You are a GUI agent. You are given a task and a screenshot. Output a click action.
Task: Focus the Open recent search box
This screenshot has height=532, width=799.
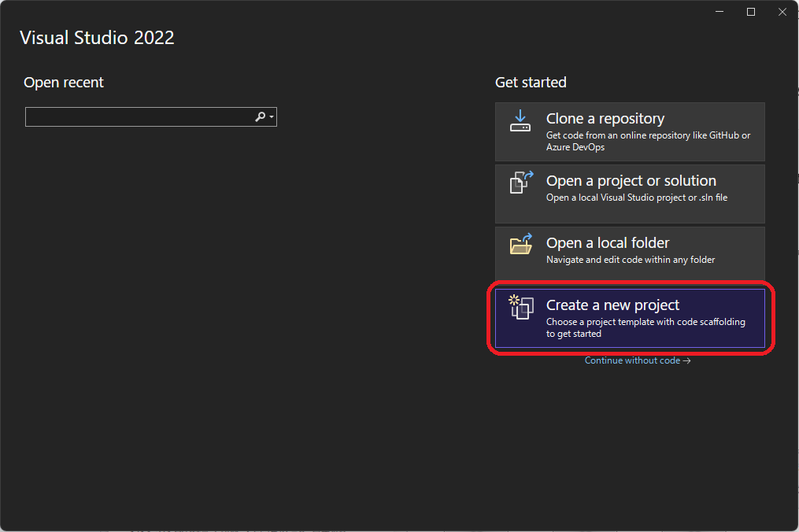(151, 116)
